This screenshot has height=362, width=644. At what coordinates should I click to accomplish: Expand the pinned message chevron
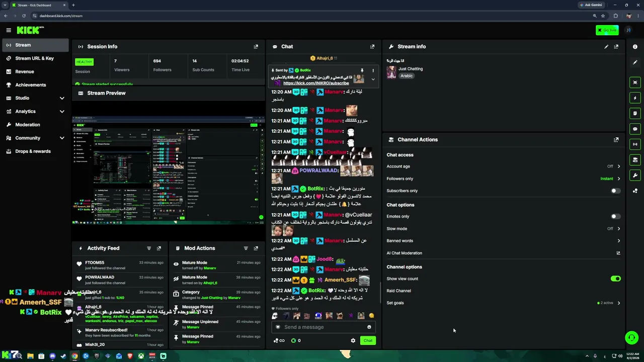373,79
